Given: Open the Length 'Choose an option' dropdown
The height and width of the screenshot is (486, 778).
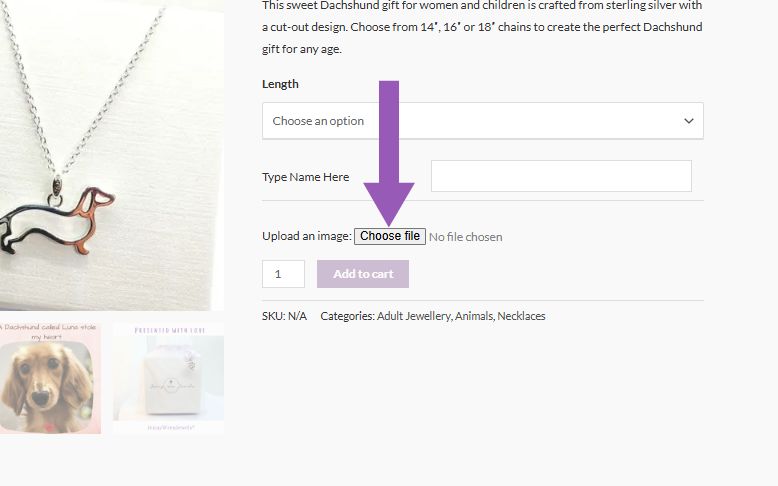Looking at the screenshot, I should click(482, 121).
